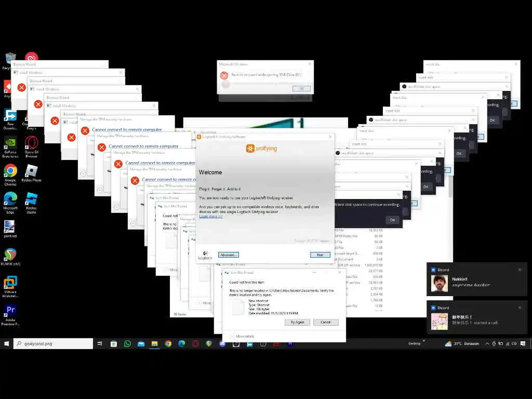Open Google Chrome desktop shortcut
The height and width of the screenshot is (399, 532).
pos(10,175)
